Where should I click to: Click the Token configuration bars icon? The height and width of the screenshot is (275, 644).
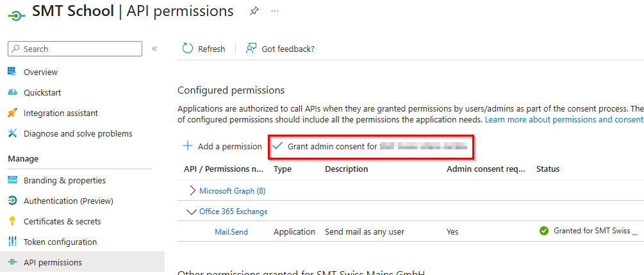tap(12, 242)
